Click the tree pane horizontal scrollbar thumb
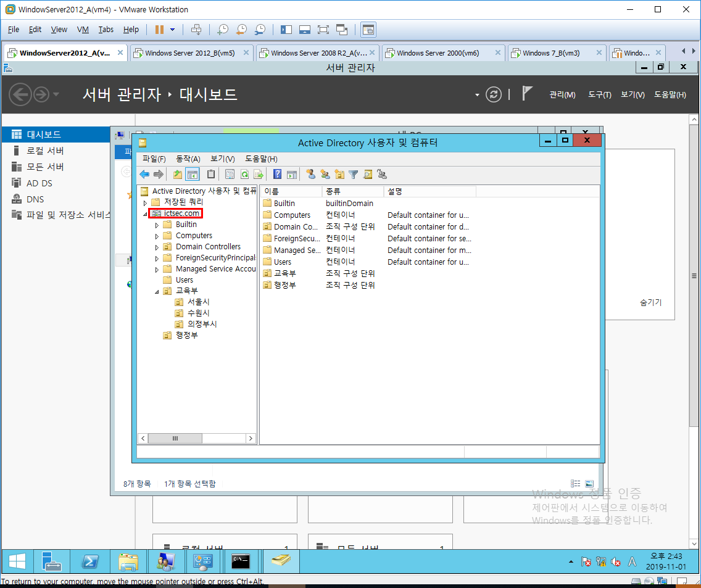Viewport: 701px width, 588px height. (x=175, y=438)
